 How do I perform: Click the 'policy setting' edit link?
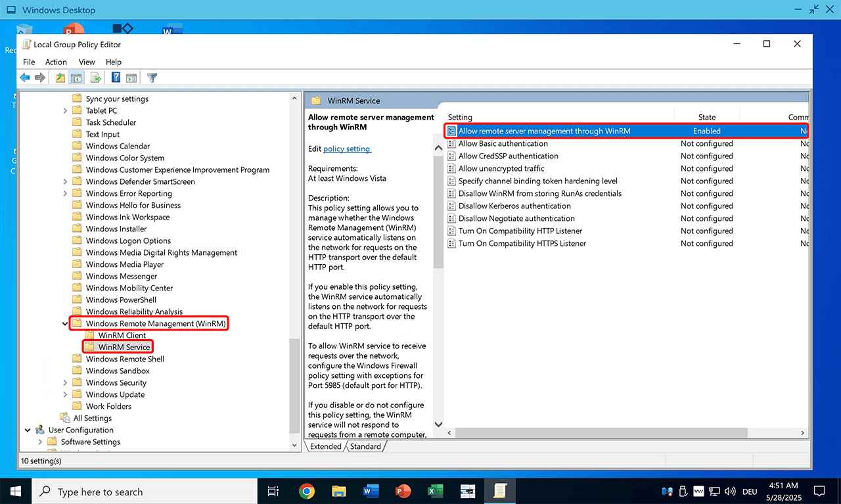tap(347, 149)
